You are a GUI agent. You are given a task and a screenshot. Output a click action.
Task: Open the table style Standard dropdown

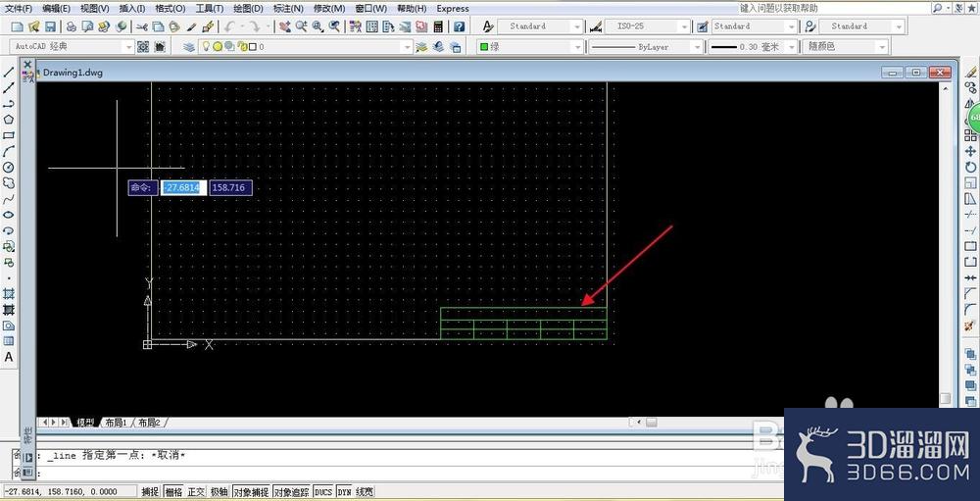coord(792,26)
